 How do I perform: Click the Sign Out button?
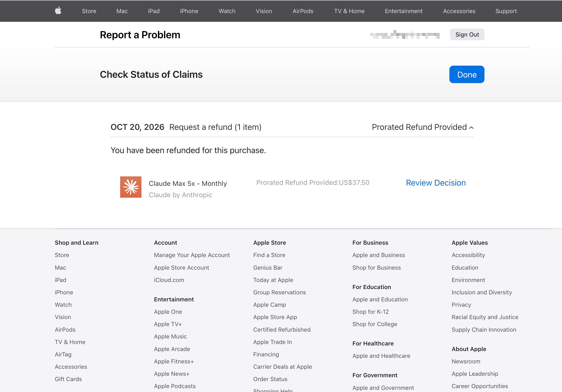point(467,34)
